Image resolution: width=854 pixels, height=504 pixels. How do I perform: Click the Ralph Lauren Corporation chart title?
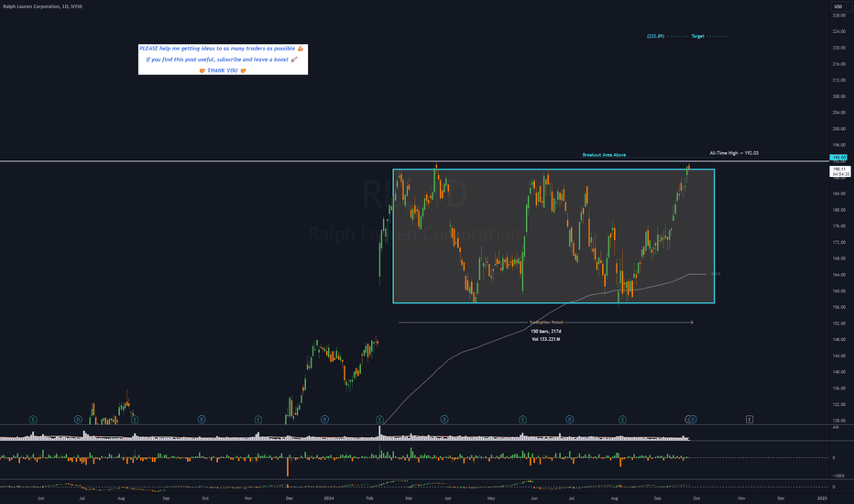42,6
